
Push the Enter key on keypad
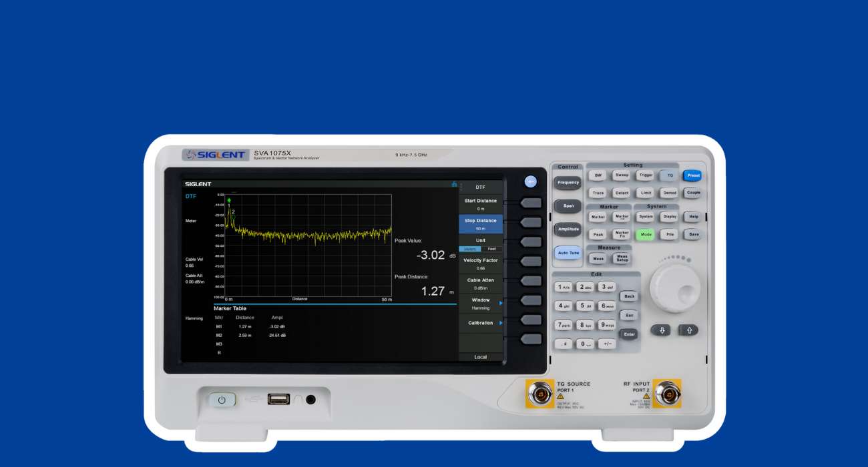click(628, 334)
